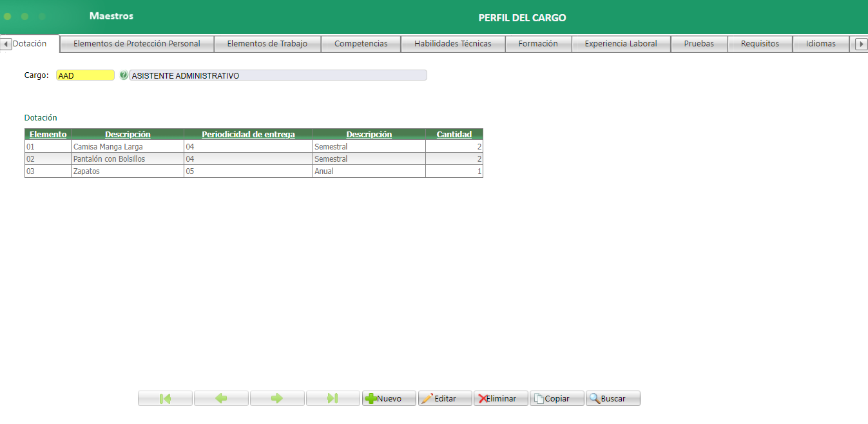Sort by Periodicidad de entrega header
The height and width of the screenshot is (424, 868).
click(x=248, y=135)
